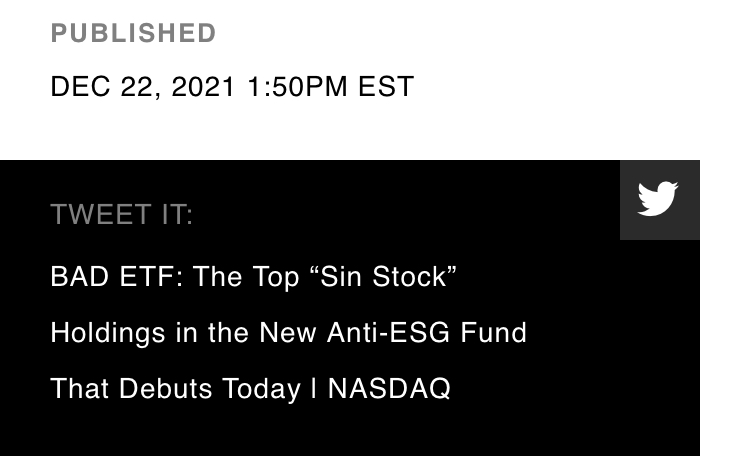Click the word Fund in tweet
Screen dimensions: 750x468
pos(493,332)
